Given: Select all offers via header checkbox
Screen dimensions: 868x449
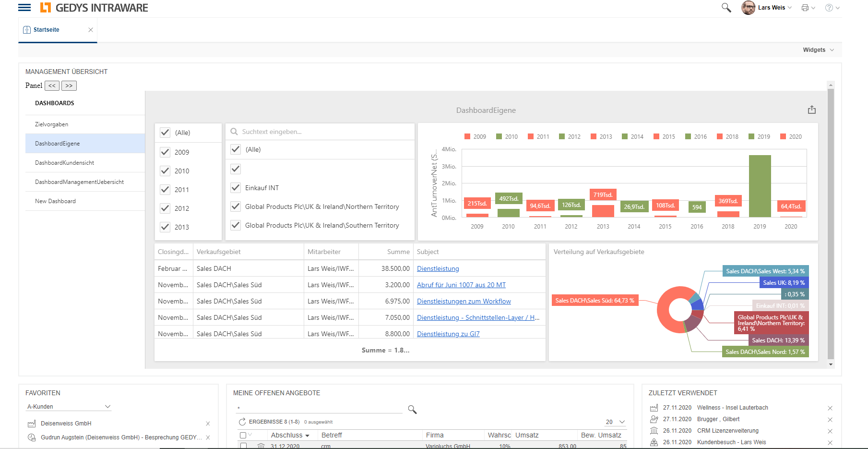Looking at the screenshot, I should 243,435.
